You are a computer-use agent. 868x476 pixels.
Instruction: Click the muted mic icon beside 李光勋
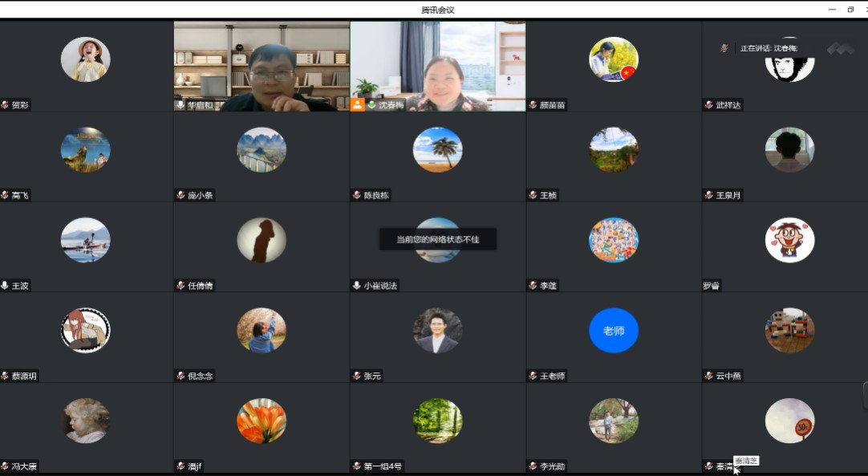pos(533,466)
